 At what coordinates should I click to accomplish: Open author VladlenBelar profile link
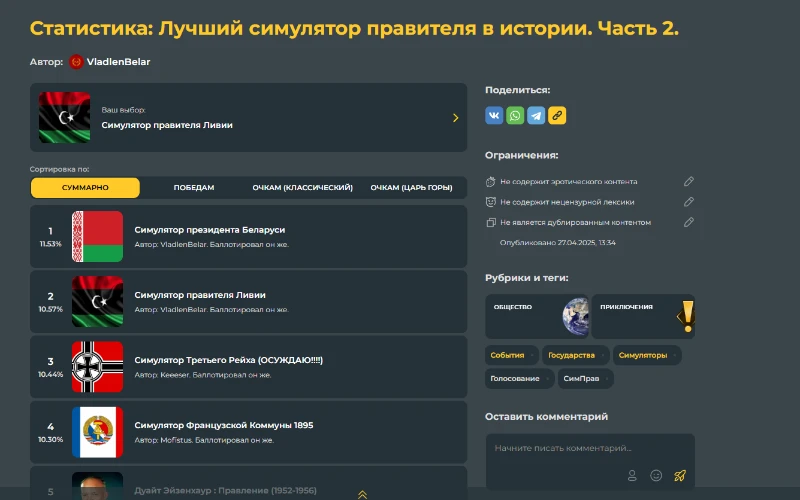coord(118,62)
